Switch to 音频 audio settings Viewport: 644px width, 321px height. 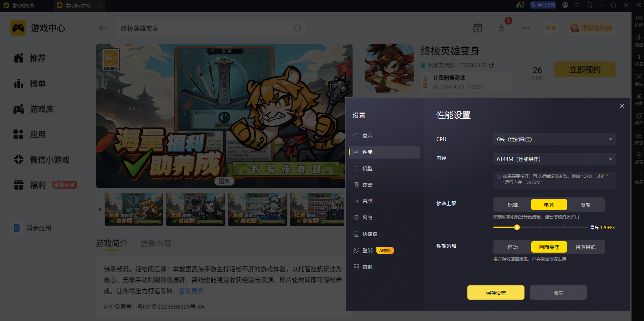[x=385, y=201]
